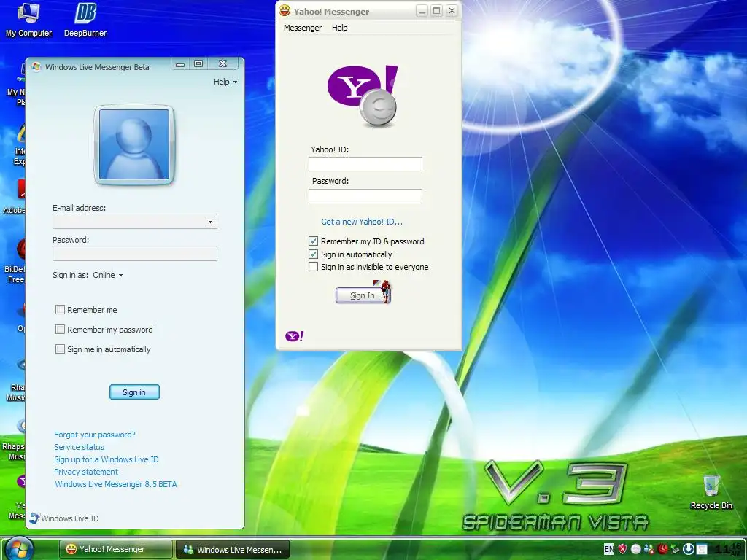Click the Sign In button in Yahoo Messenger
The height and width of the screenshot is (560, 747).
[363, 295]
